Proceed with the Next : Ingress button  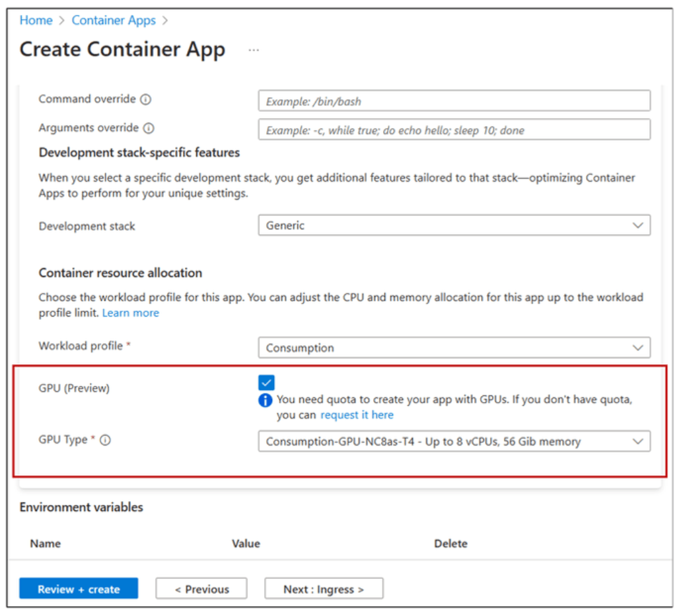click(323, 588)
